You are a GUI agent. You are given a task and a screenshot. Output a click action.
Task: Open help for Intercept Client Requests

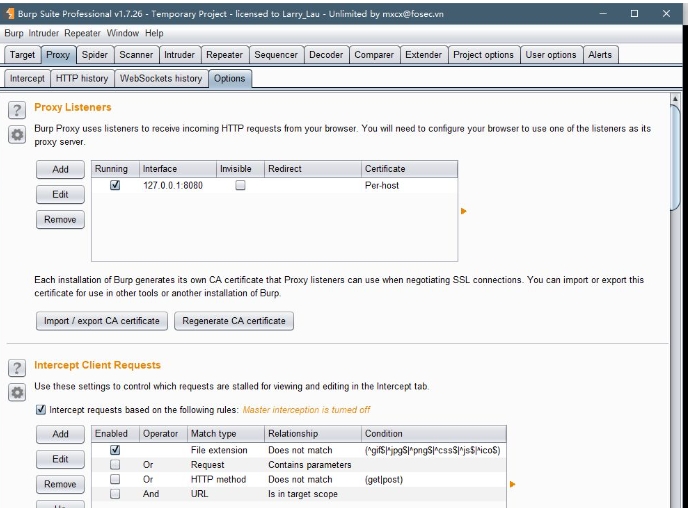pyautogui.click(x=17, y=368)
